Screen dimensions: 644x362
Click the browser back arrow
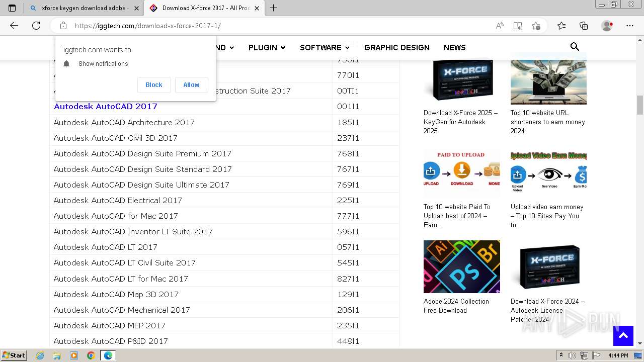[x=14, y=26]
